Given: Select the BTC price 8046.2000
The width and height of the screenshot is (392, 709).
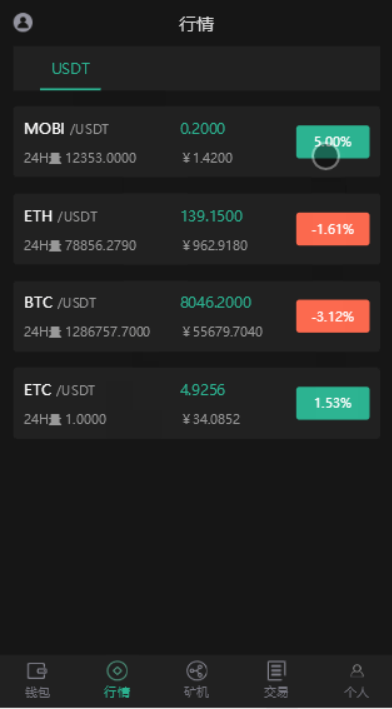Looking at the screenshot, I should (216, 303).
